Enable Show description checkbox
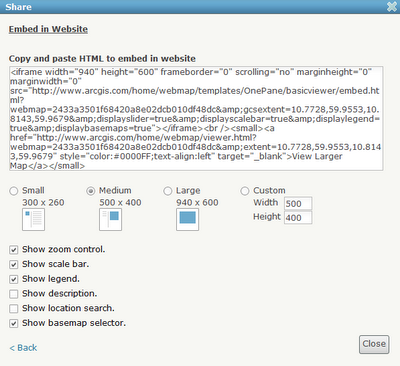Image resolution: width=400 pixels, height=366 pixels. point(14,294)
